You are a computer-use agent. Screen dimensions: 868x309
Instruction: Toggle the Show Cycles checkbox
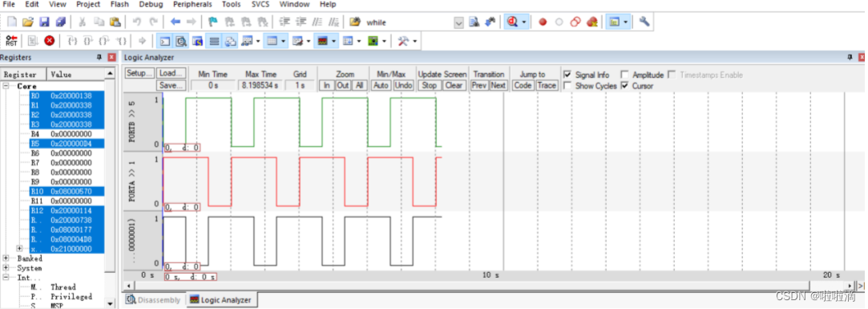(x=567, y=86)
